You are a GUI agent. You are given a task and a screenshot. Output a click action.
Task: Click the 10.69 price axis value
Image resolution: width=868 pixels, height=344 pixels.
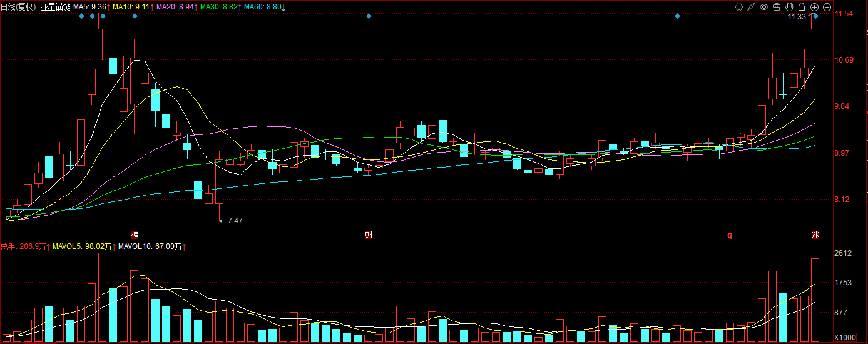[844, 59]
